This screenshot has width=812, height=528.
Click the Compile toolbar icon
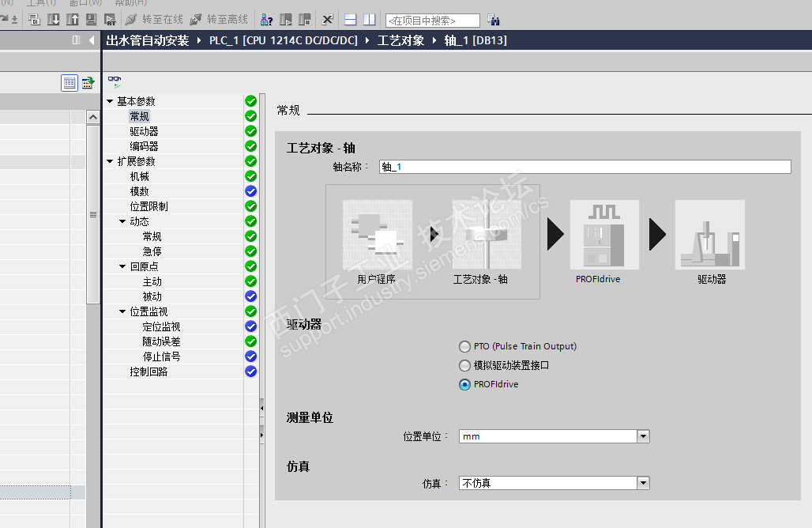pos(35,20)
